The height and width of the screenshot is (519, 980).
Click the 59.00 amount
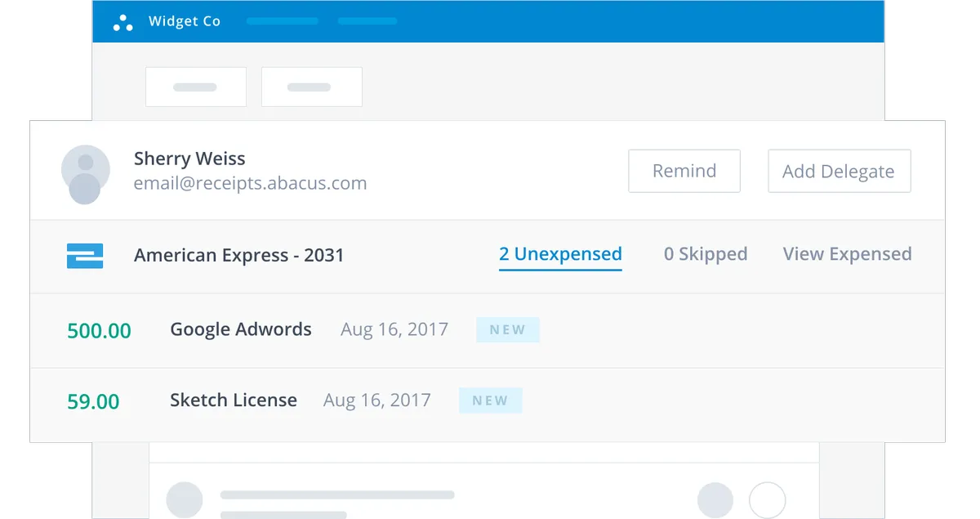[93, 402]
